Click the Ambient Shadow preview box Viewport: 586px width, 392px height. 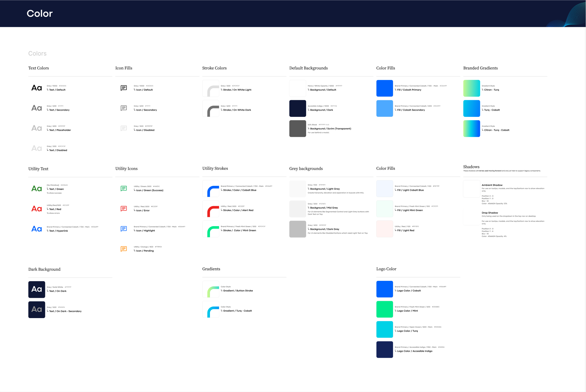click(471, 189)
